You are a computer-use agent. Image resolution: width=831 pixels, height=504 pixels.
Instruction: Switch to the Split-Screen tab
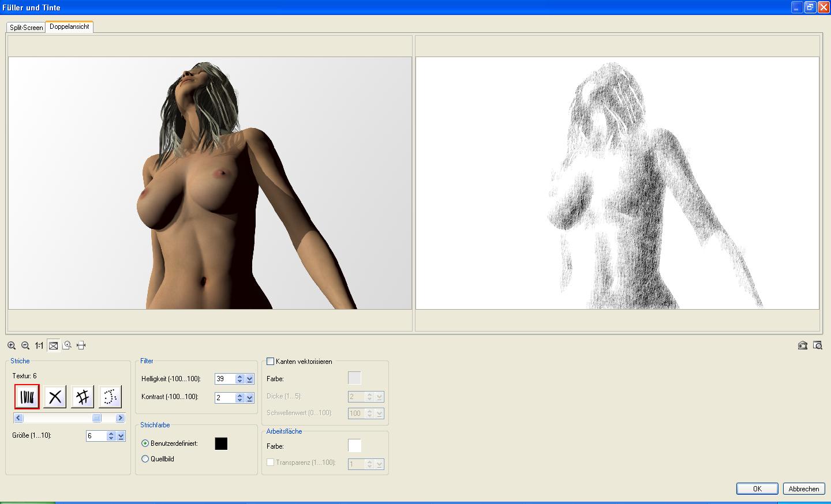pos(26,28)
